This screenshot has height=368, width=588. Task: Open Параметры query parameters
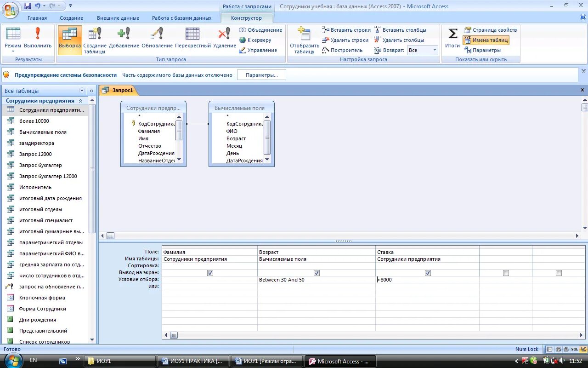pyautogui.click(x=482, y=50)
